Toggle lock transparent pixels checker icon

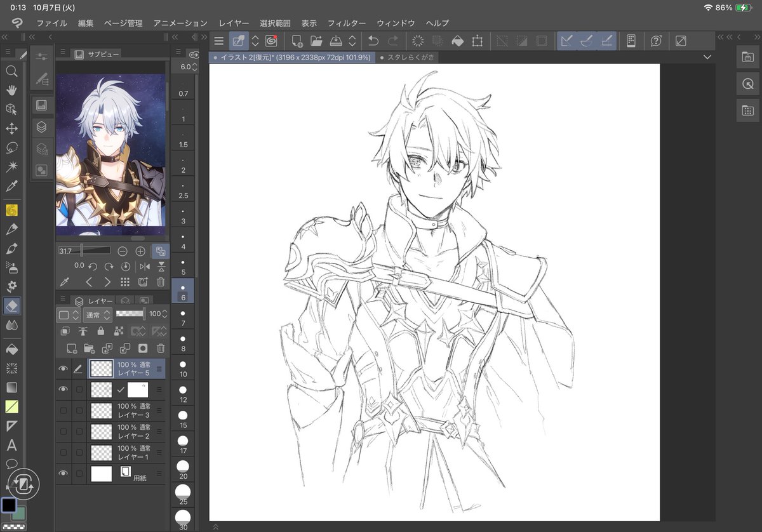click(x=118, y=331)
